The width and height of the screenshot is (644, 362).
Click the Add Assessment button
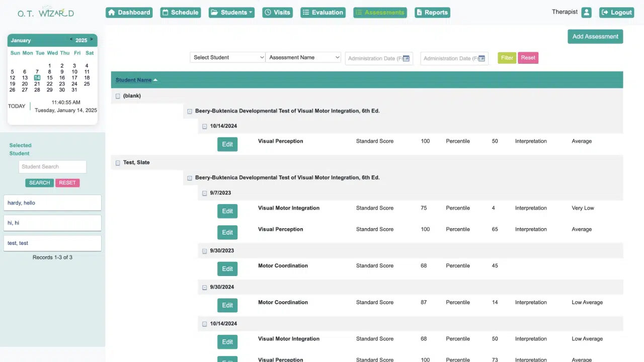coord(595,36)
